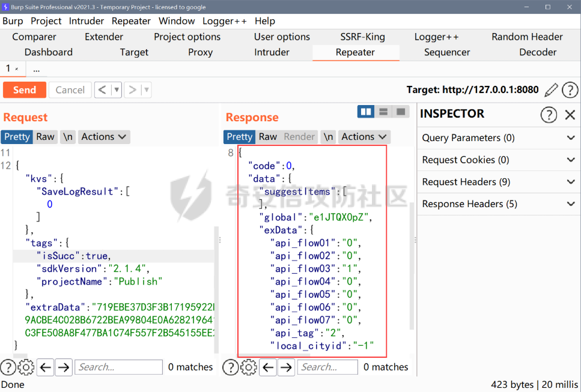Click the Request search input field
Screen dimensions: 581x392
118,367
